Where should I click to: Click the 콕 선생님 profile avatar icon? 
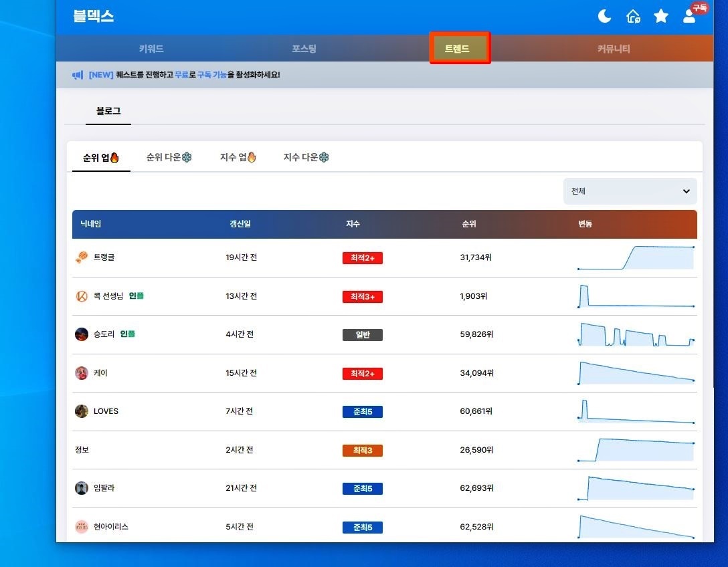point(82,296)
